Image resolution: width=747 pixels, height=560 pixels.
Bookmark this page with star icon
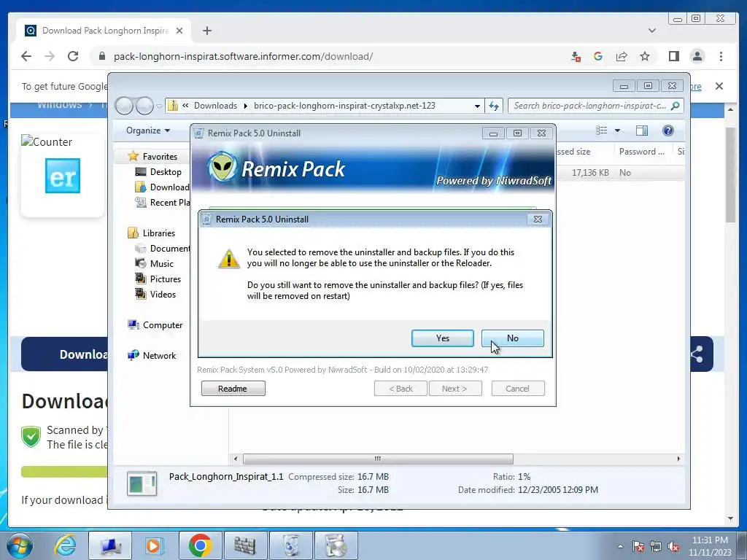tap(645, 56)
